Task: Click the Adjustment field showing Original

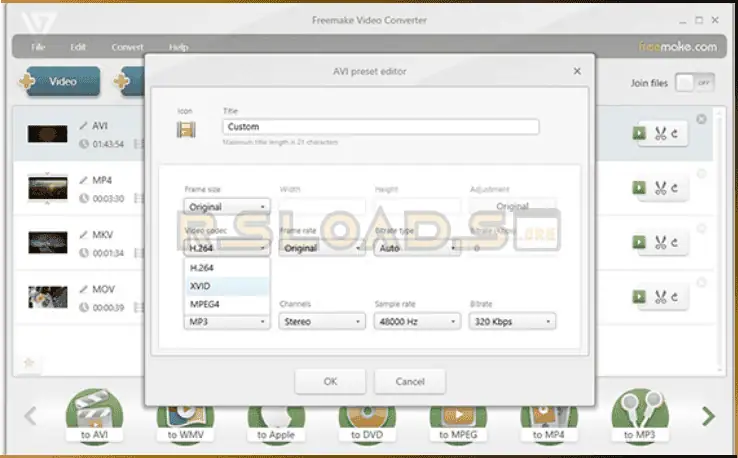Action: (x=512, y=206)
